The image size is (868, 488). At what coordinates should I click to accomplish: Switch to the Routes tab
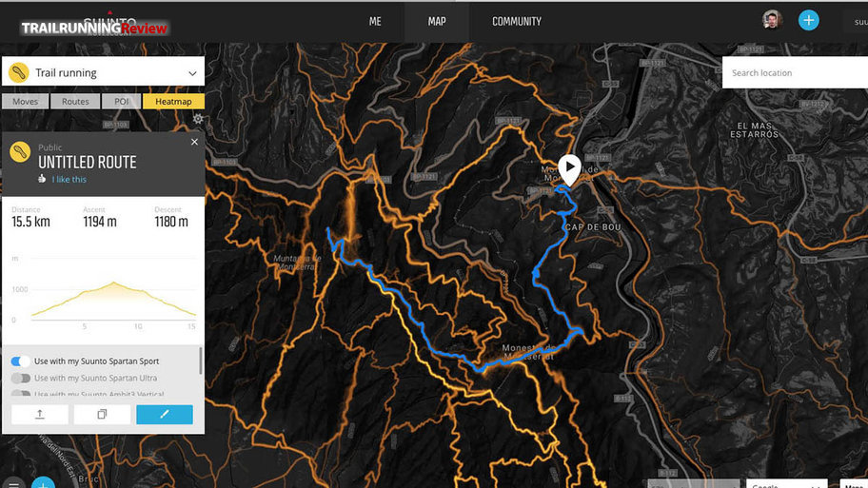point(75,101)
